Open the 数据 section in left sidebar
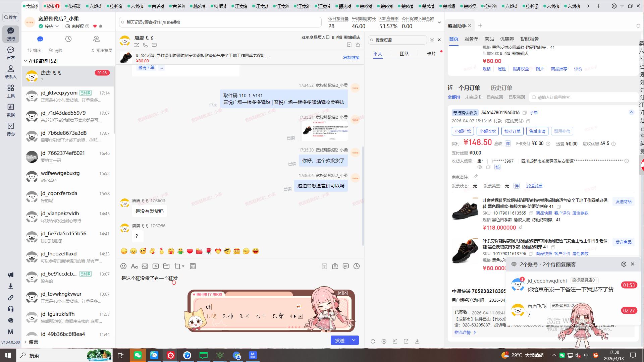The height and width of the screenshot is (362, 644). click(11, 110)
